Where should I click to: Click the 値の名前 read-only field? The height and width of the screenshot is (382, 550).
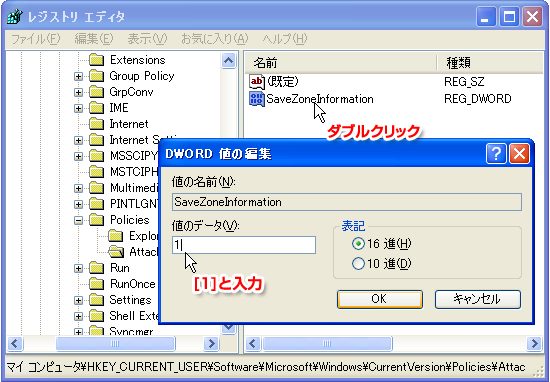tap(347, 202)
